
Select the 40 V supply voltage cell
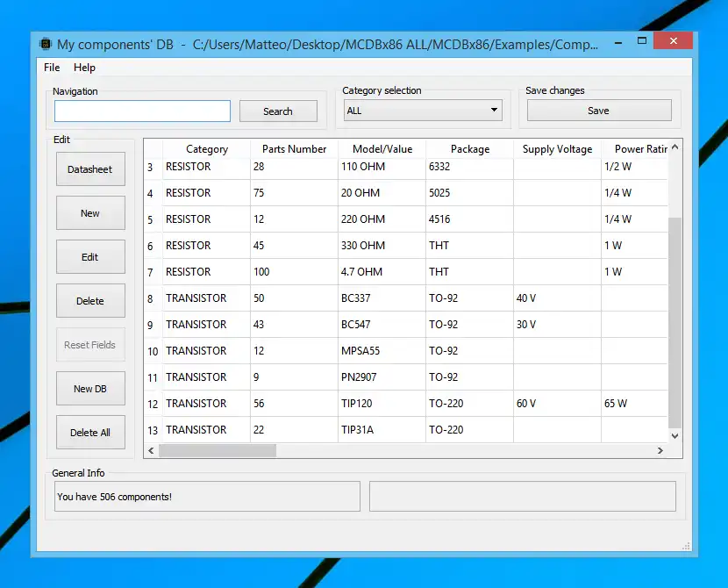558,298
